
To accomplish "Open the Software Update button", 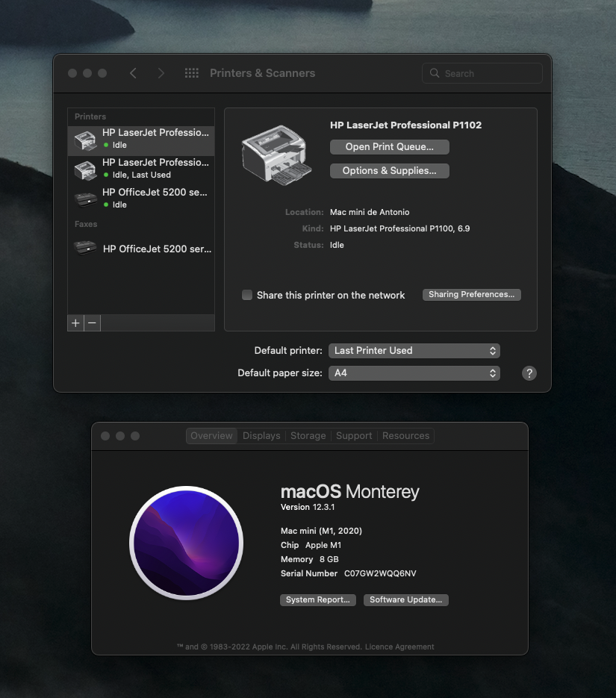I will [406, 599].
